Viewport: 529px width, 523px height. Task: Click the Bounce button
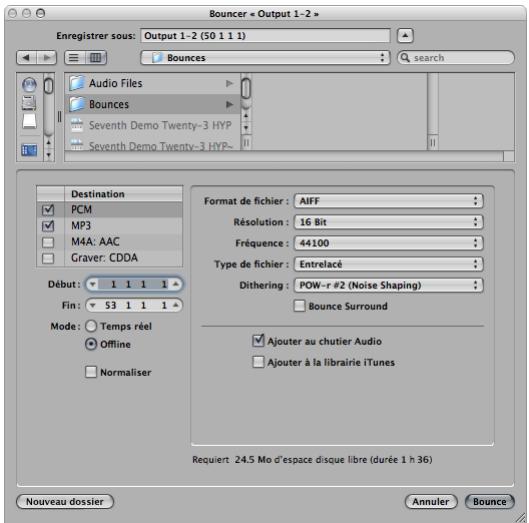pos(490,501)
